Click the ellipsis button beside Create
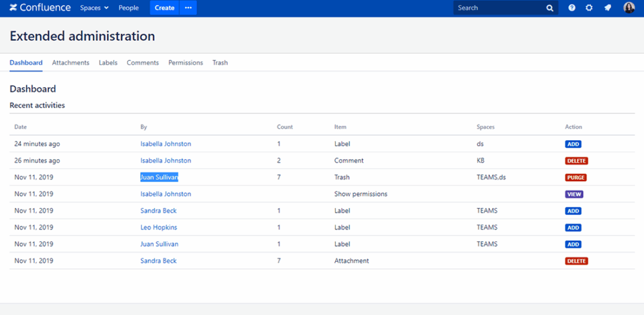Screen dimensions: 644x315 (188, 8)
